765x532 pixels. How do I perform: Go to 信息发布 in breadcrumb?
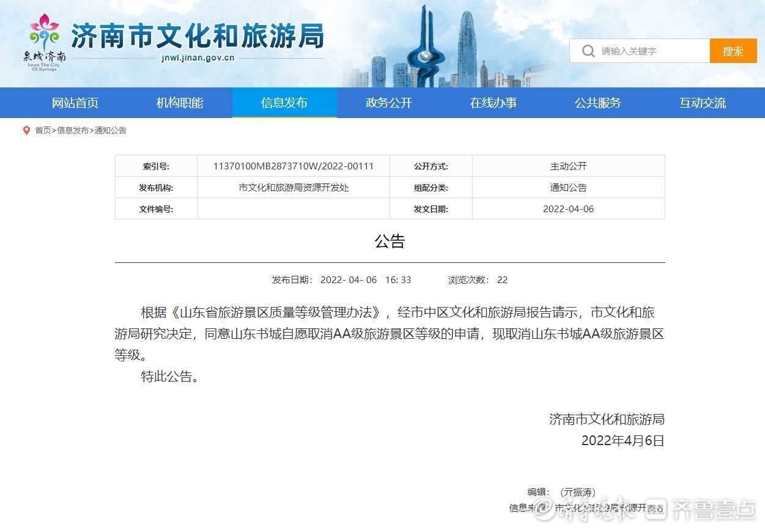coord(73,130)
